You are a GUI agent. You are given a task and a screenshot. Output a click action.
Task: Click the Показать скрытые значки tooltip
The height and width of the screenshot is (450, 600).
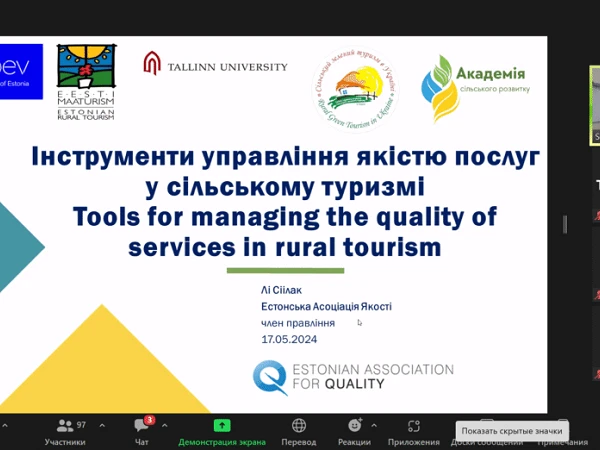tap(512, 431)
